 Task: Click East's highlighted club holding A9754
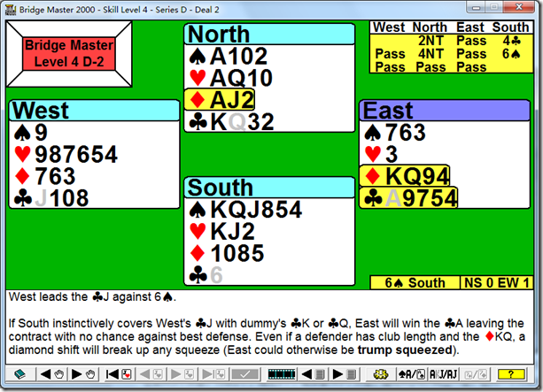click(408, 198)
